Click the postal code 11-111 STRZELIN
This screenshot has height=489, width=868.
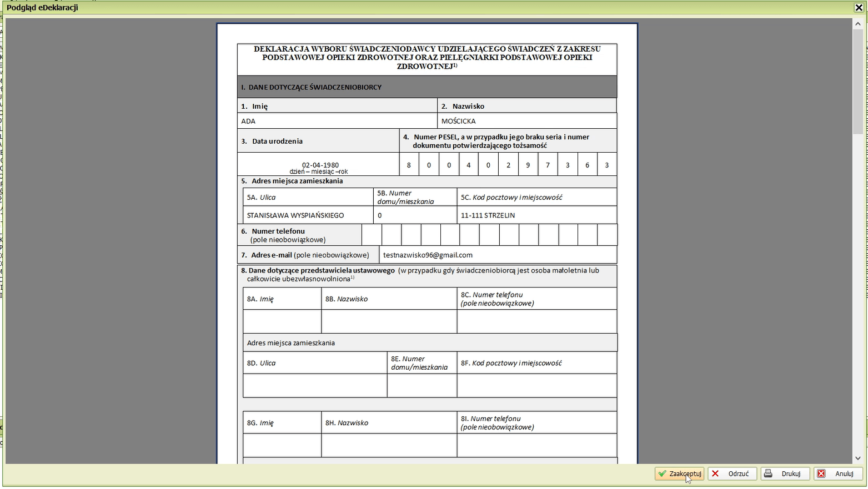pyautogui.click(x=488, y=215)
